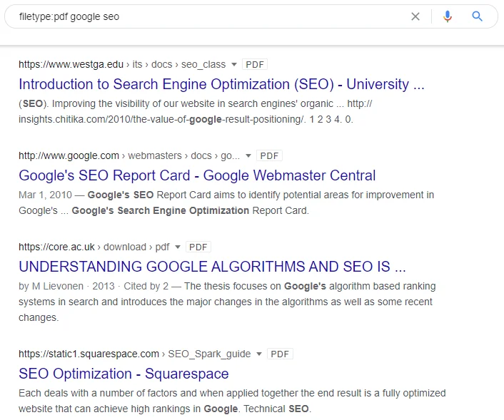
Task: Expand the dropdown arrow beside the westga.edu URL
Action: pyautogui.click(x=235, y=64)
